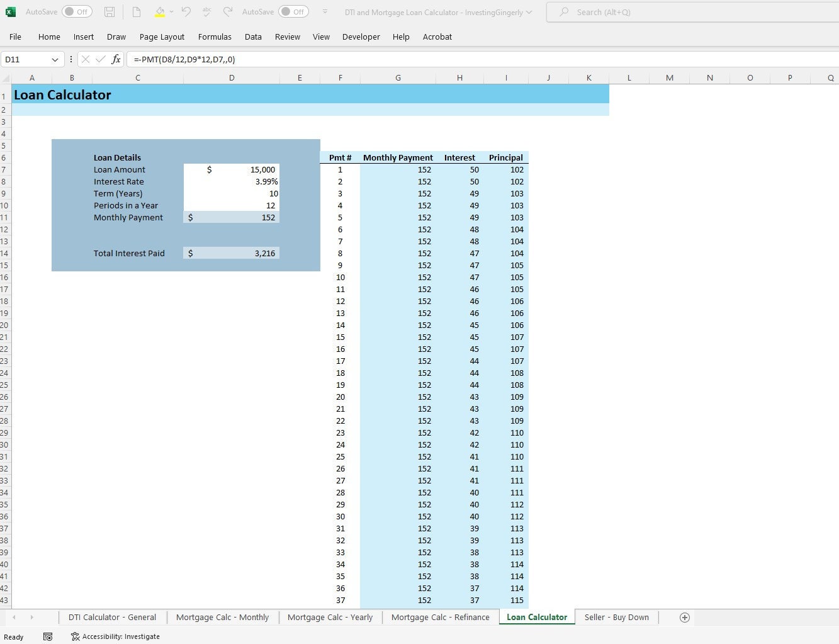Add a new worksheet with the plus button
This screenshot has width=839, height=644.
click(x=685, y=617)
